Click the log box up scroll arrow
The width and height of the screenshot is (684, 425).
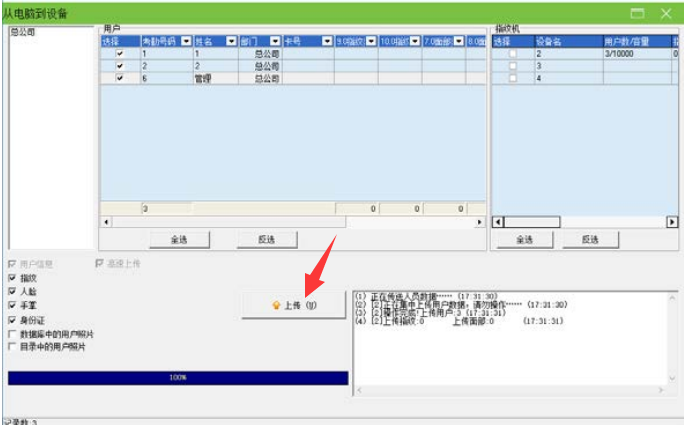point(672,298)
